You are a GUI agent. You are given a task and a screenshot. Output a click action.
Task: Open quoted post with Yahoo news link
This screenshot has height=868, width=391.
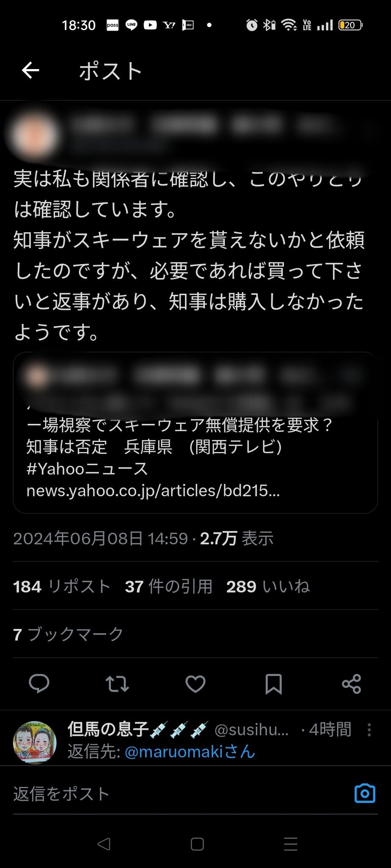pyautogui.click(x=195, y=432)
